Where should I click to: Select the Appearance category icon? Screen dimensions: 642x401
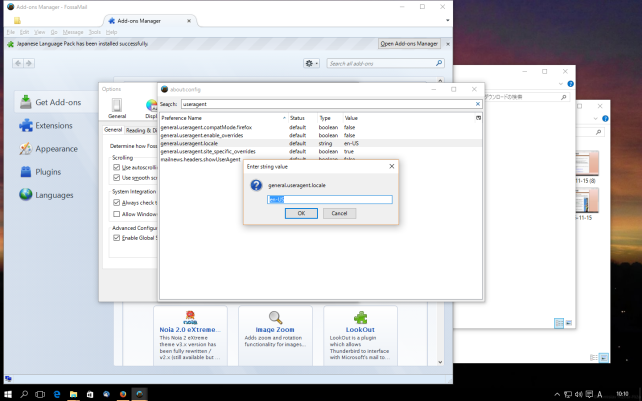[x=25, y=149]
